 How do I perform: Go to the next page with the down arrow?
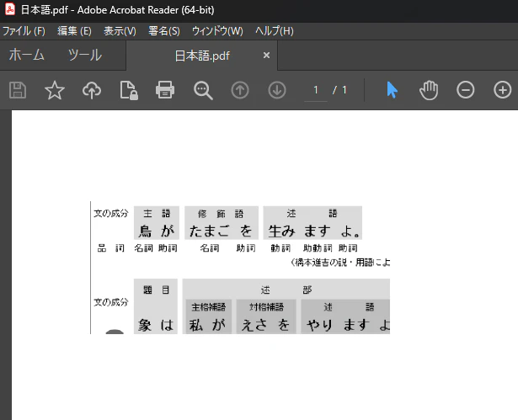coord(277,90)
